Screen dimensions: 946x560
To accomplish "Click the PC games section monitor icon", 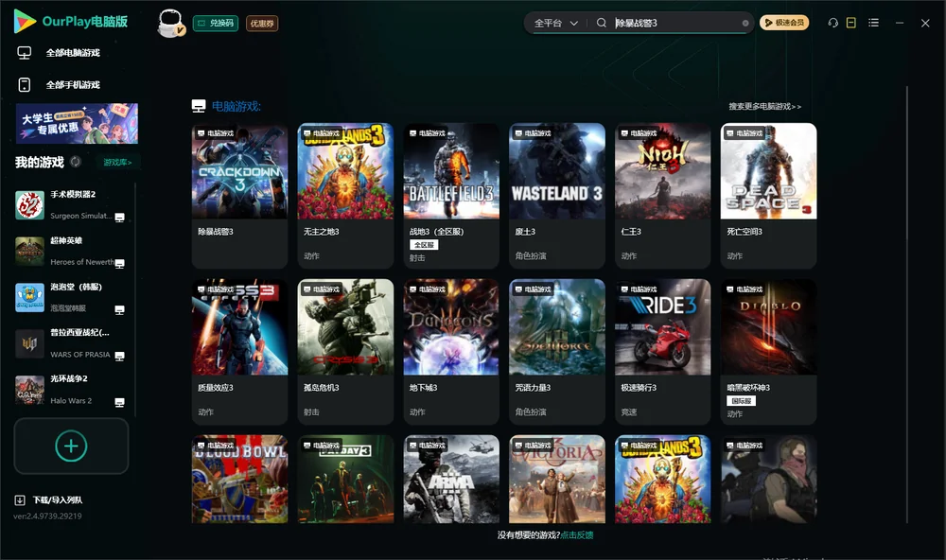I will (199, 106).
